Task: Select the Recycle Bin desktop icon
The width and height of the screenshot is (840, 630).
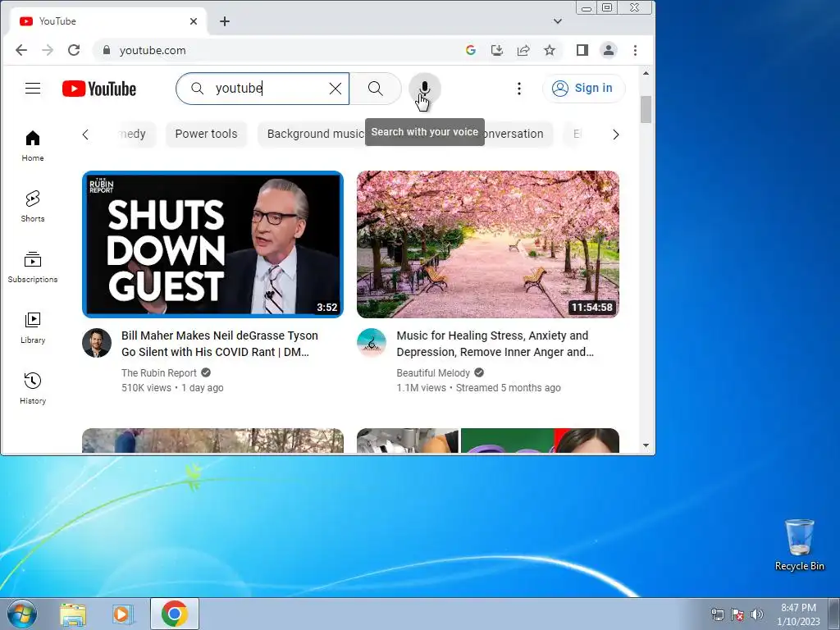Action: click(799, 545)
